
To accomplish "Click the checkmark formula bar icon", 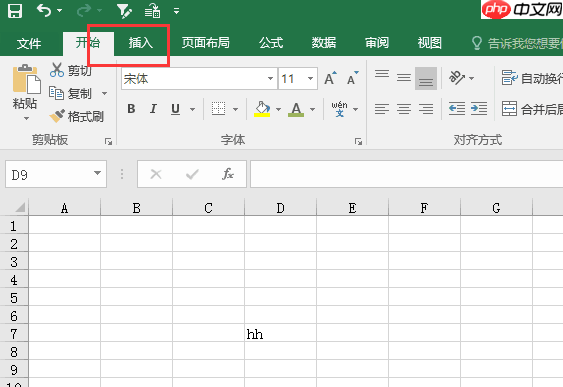I will click(x=192, y=174).
